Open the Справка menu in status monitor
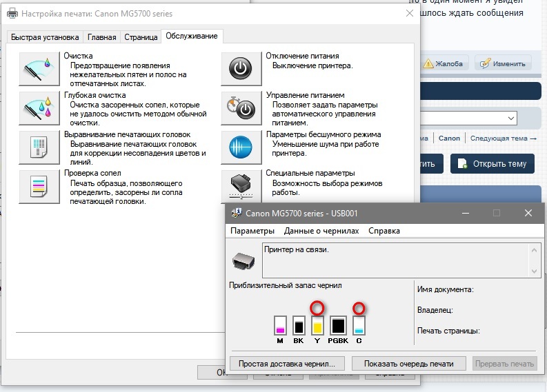The width and height of the screenshot is (547, 392). click(x=384, y=231)
